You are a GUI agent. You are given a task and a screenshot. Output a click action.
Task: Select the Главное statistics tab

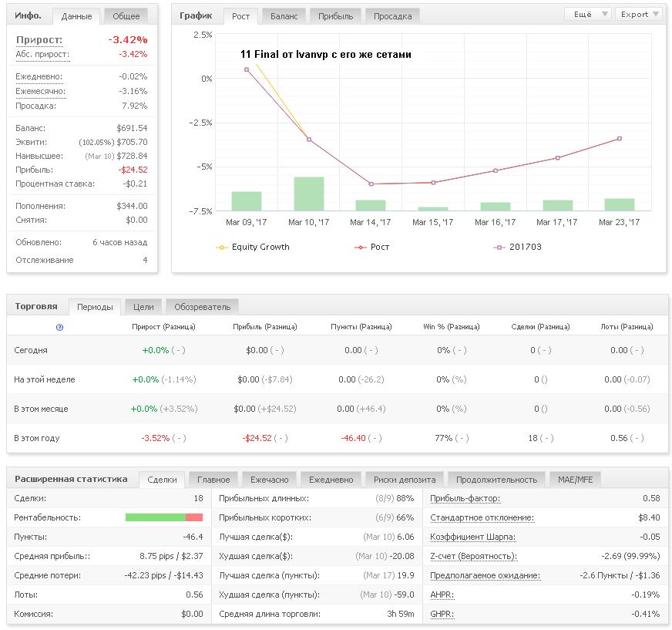pyautogui.click(x=213, y=480)
